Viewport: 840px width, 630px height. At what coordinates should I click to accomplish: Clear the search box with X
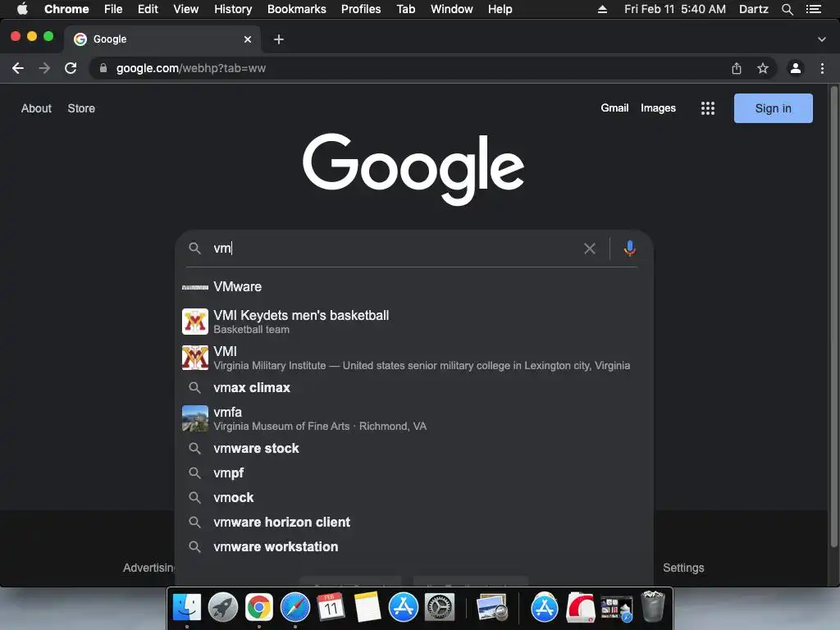590,248
